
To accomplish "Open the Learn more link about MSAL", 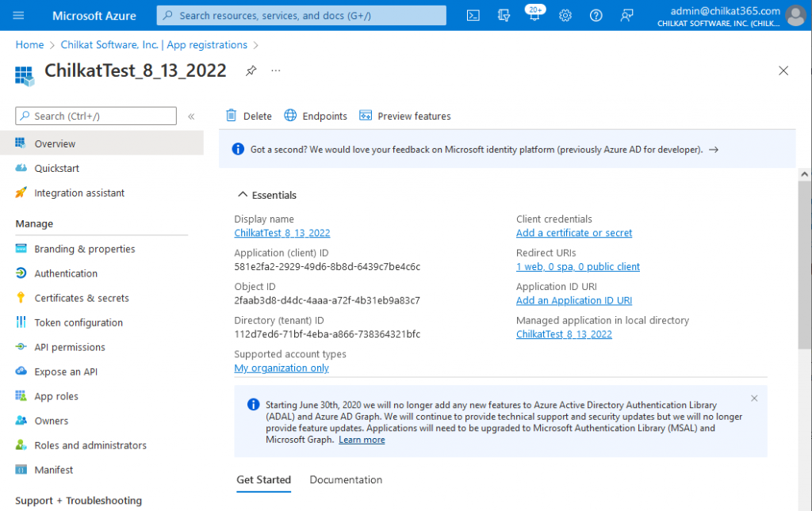I will tap(362, 440).
